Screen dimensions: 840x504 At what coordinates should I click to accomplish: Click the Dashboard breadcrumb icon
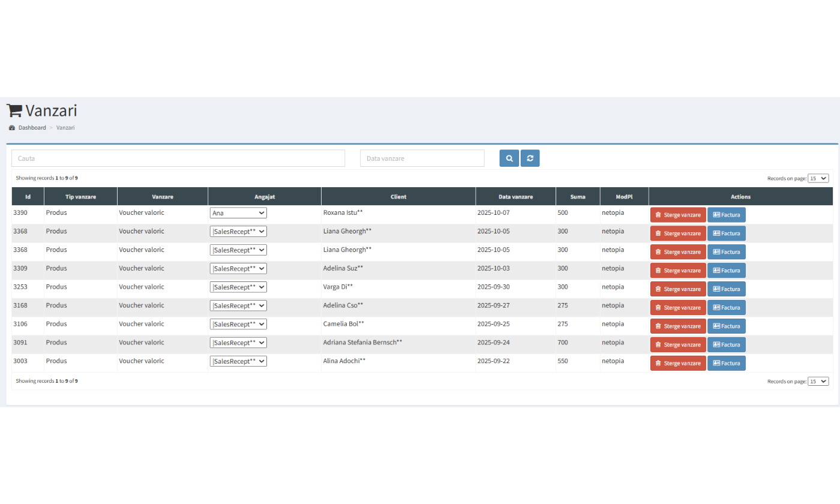point(12,128)
